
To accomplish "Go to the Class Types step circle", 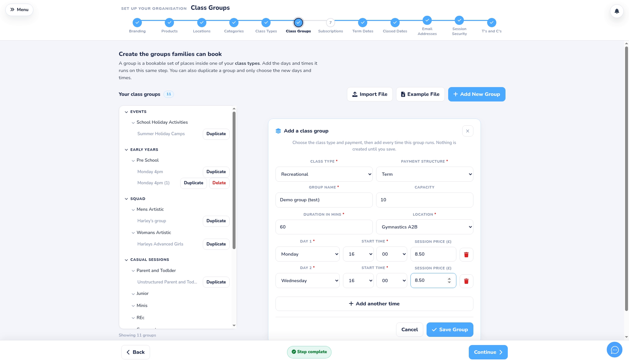I will click(x=266, y=23).
